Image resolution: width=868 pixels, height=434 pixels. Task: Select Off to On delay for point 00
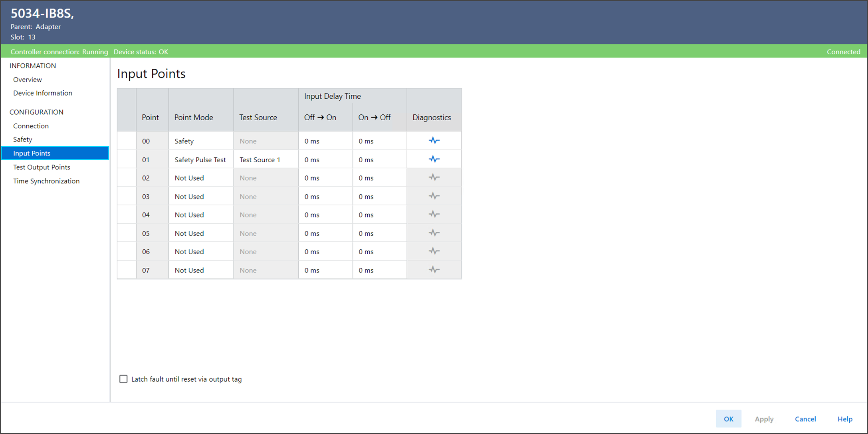click(x=325, y=141)
